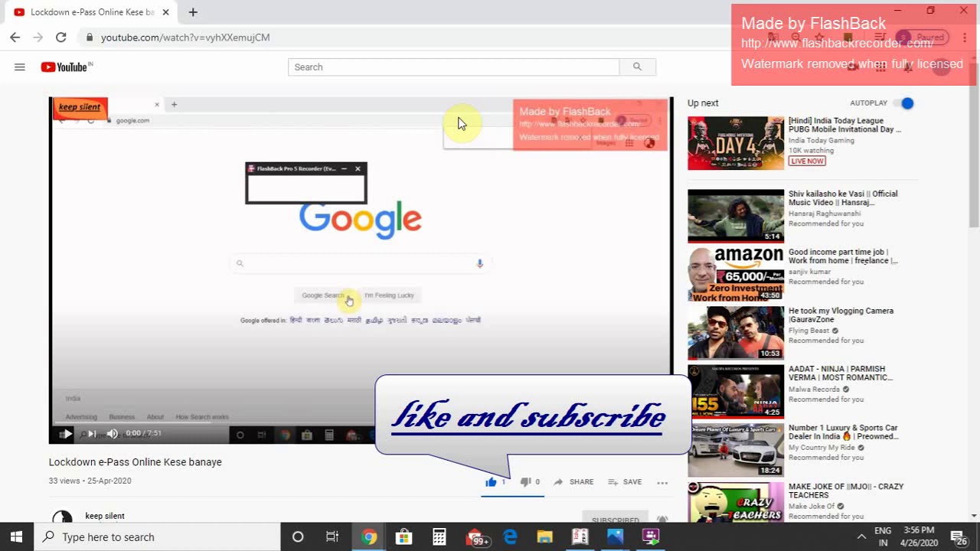
Task: Focus the YouTube search box
Action: pos(453,67)
